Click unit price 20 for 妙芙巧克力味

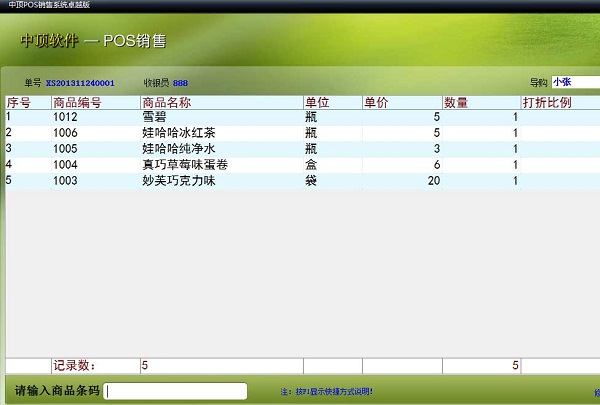(434, 181)
